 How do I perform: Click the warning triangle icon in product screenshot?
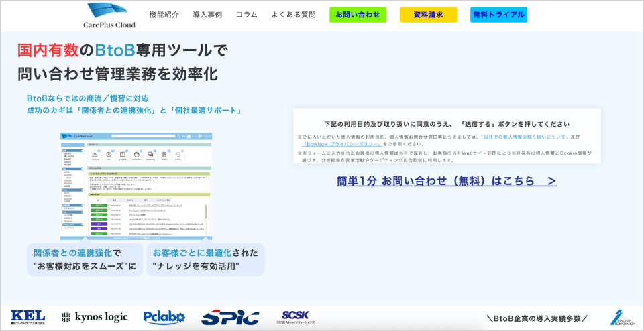pyautogui.click(x=95, y=155)
